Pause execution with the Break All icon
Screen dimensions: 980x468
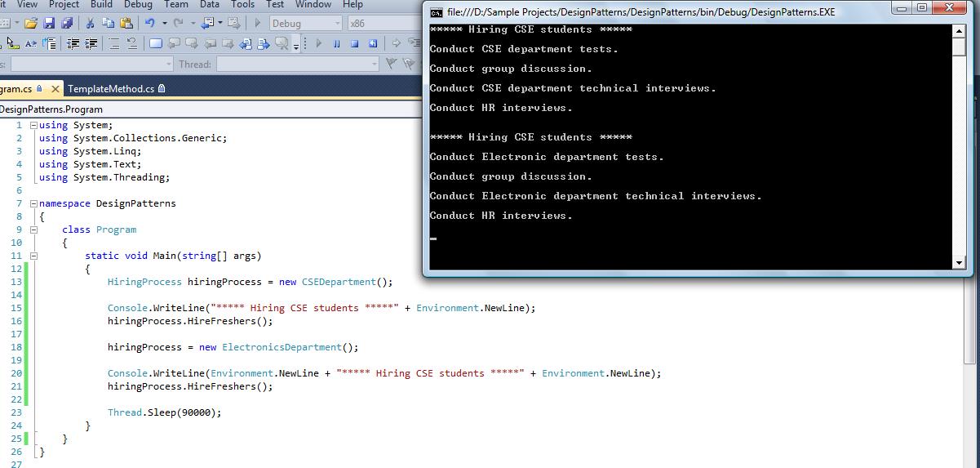tap(336, 43)
